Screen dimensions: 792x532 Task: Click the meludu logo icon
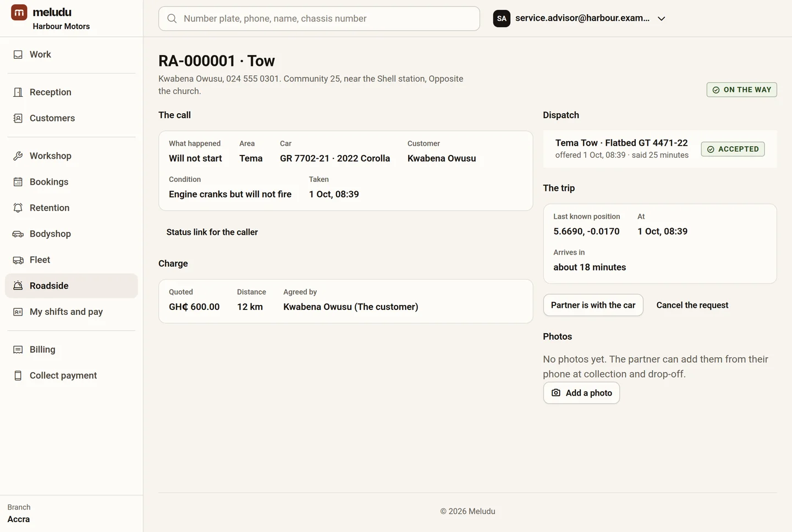pyautogui.click(x=19, y=12)
